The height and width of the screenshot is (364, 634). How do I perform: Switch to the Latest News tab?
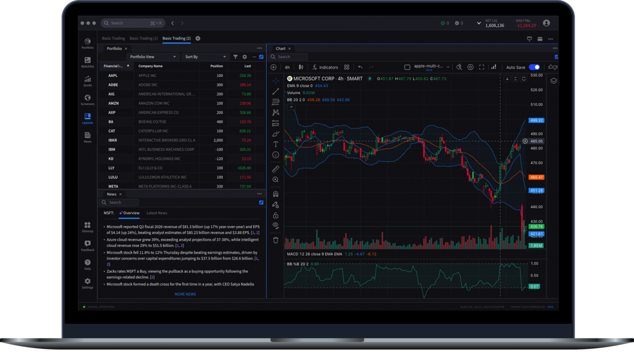pos(157,213)
